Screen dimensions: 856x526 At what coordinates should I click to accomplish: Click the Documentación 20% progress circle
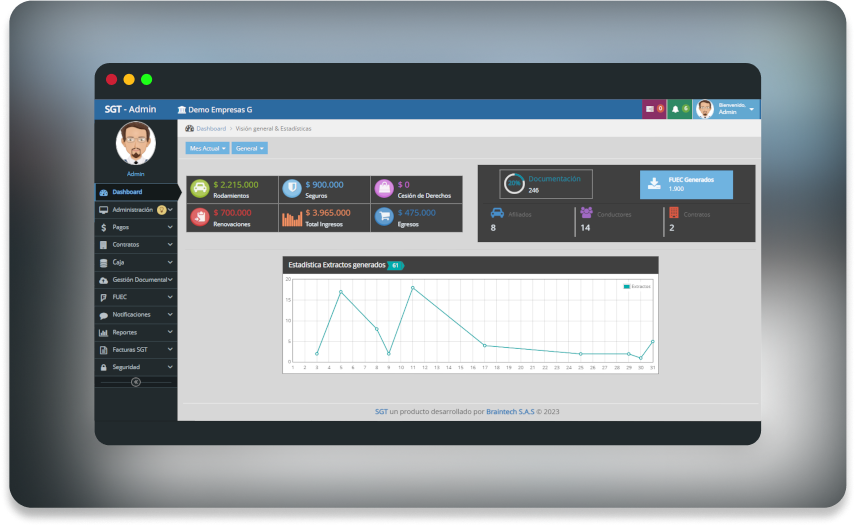click(x=514, y=183)
